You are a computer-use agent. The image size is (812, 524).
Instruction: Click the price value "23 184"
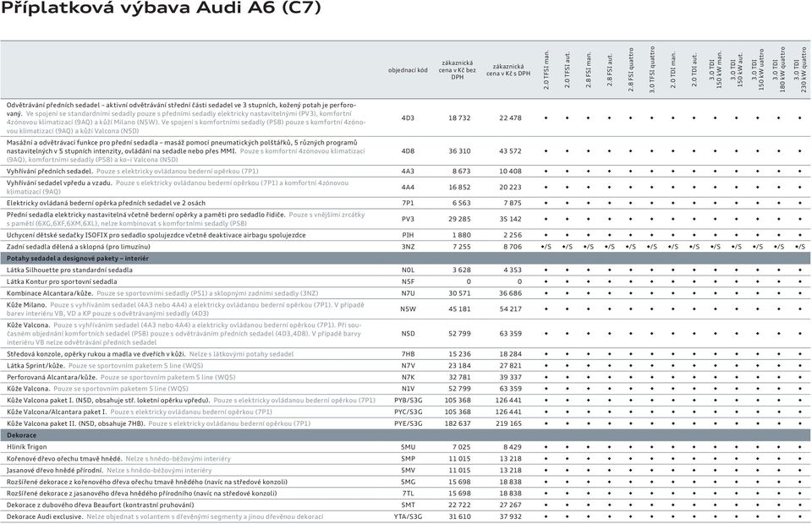click(x=460, y=366)
